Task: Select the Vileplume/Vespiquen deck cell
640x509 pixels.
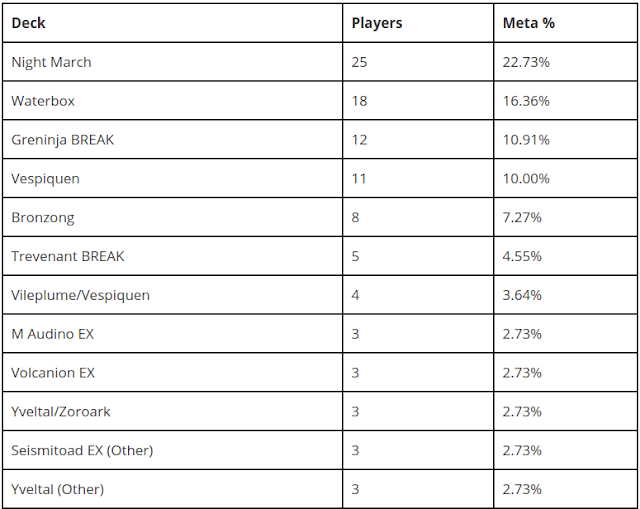Action: point(172,295)
